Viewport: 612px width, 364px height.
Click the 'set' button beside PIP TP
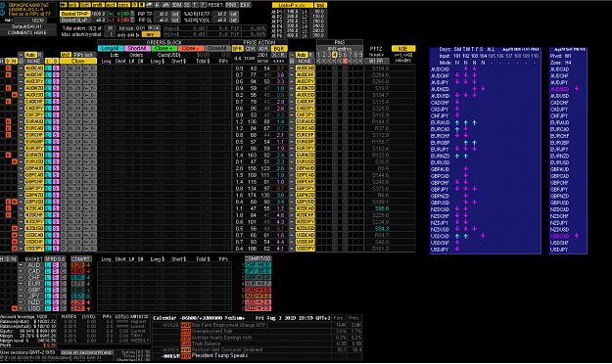tap(175, 14)
